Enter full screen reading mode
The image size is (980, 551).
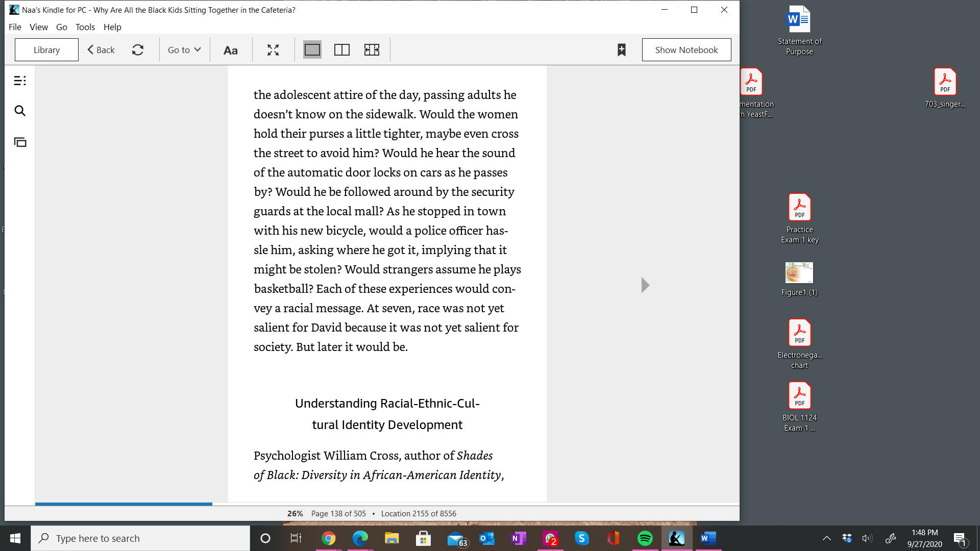pyautogui.click(x=273, y=50)
